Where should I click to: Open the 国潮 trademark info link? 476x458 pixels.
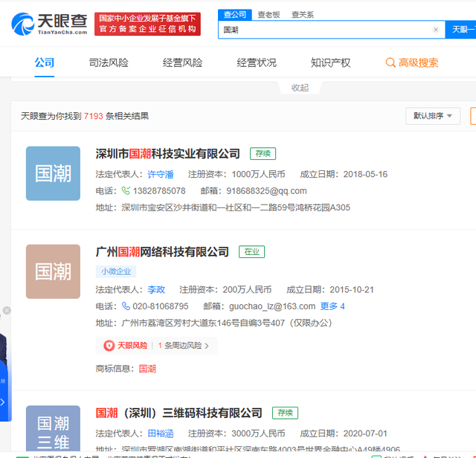pos(147,369)
